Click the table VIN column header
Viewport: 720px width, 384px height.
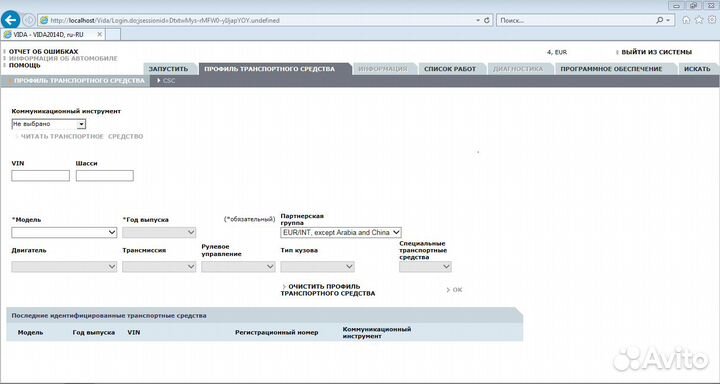click(134, 333)
